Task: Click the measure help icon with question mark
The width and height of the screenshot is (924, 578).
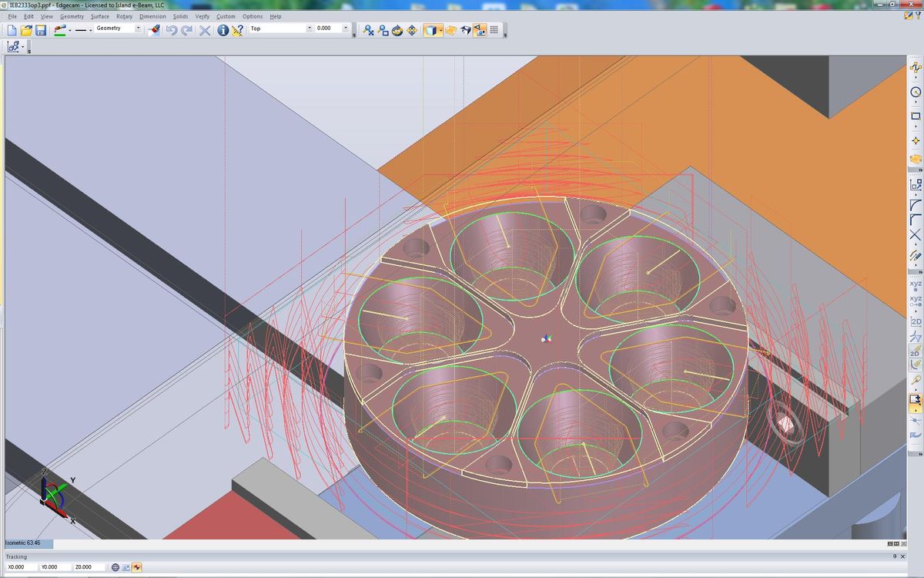Action: point(237,30)
